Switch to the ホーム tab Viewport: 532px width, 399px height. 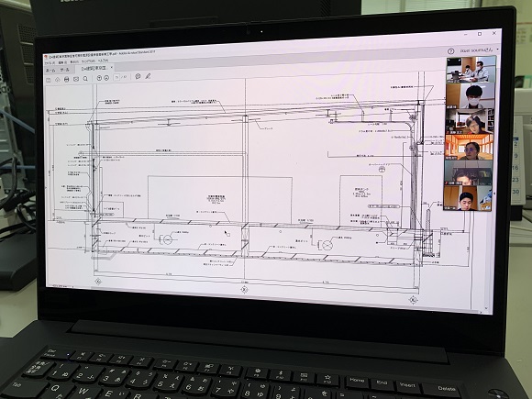(50, 71)
